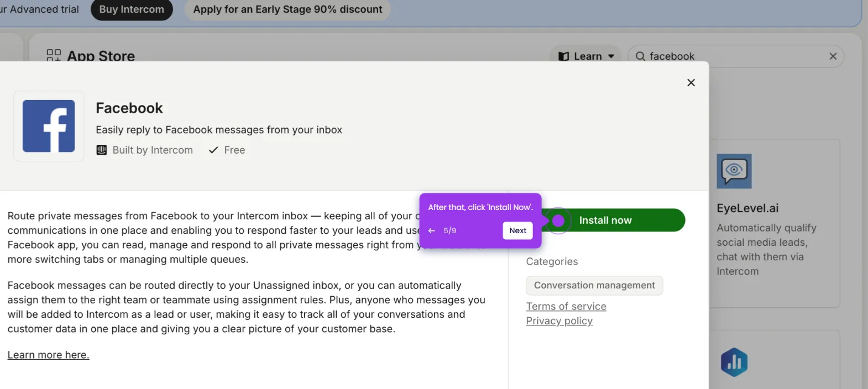The image size is (868, 389).
Task: Go back with the tooltip's left arrow
Action: click(x=432, y=230)
